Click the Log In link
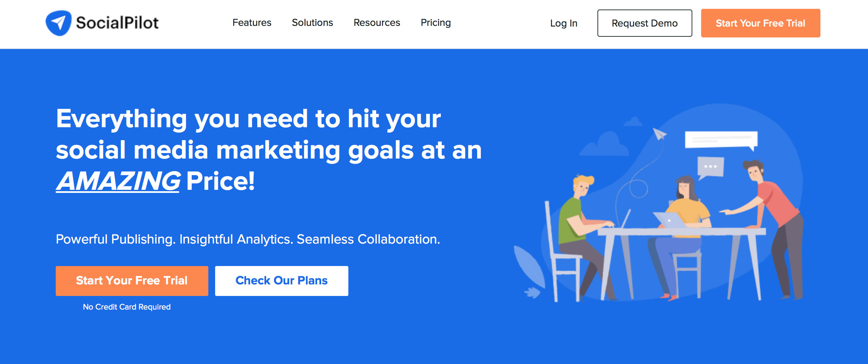The image size is (868, 364). [563, 23]
